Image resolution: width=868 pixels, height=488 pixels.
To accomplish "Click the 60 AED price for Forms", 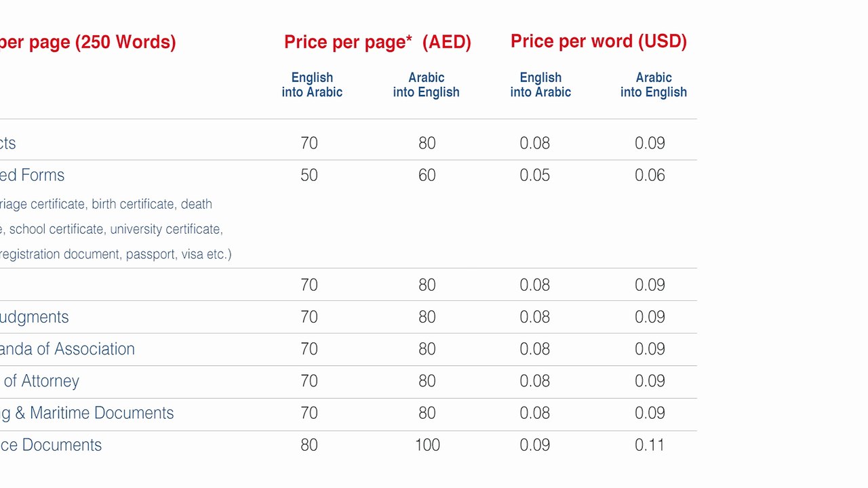I will 427,175.
